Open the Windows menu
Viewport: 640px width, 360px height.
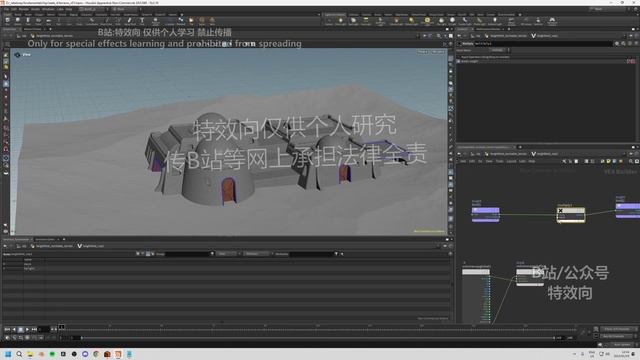tap(48, 9)
